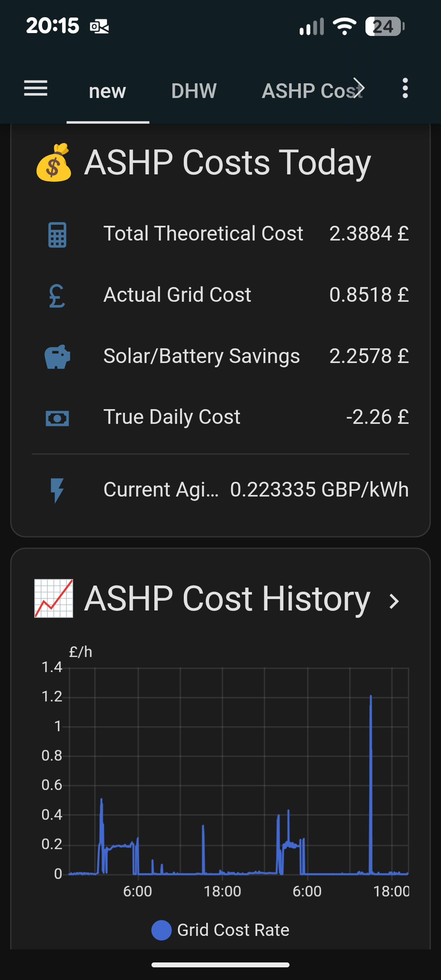Click the pound icon beside Actual Grid Cost
The image size is (441, 980).
click(x=57, y=296)
